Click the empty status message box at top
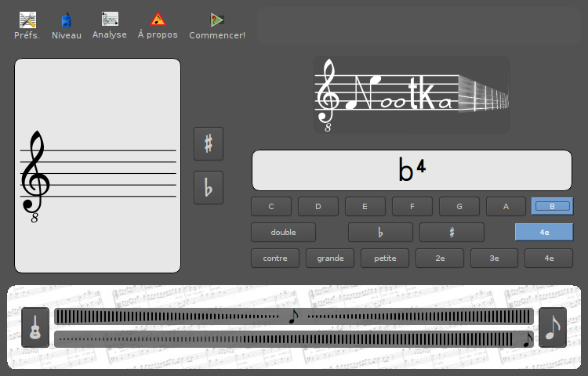 point(419,26)
